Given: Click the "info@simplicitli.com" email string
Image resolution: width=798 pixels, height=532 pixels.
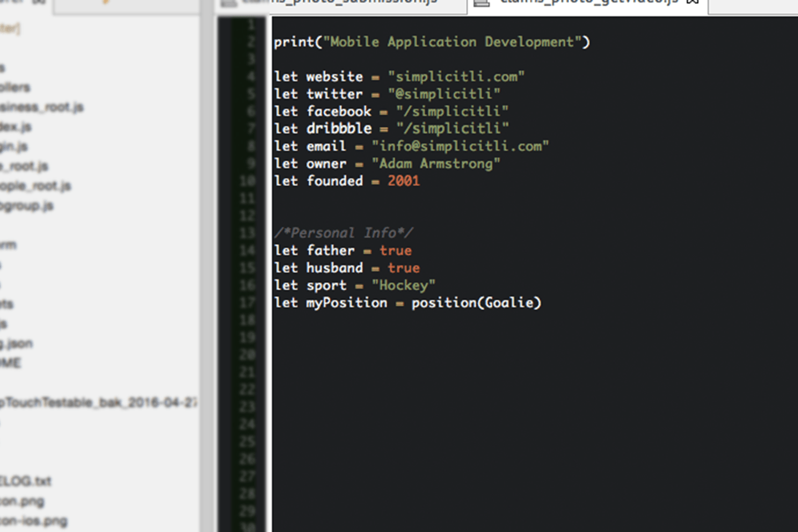Looking at the screenshot, I should pos(460,146).
